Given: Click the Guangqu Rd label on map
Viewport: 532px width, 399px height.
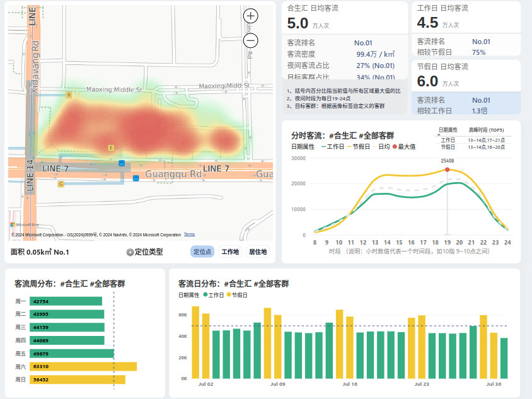Looking at the screenshot, I should click(173, 174).
